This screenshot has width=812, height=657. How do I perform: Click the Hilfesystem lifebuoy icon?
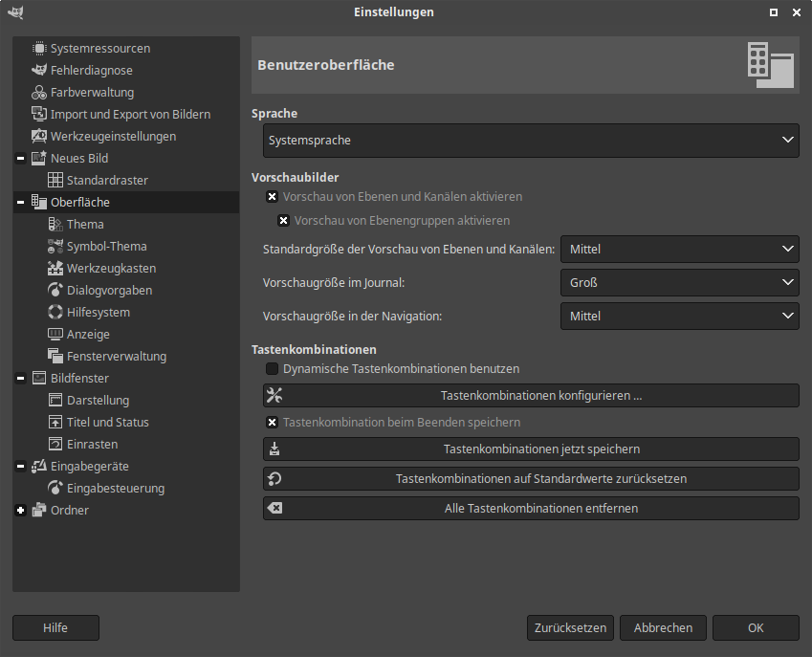click(x=55, y=313)
